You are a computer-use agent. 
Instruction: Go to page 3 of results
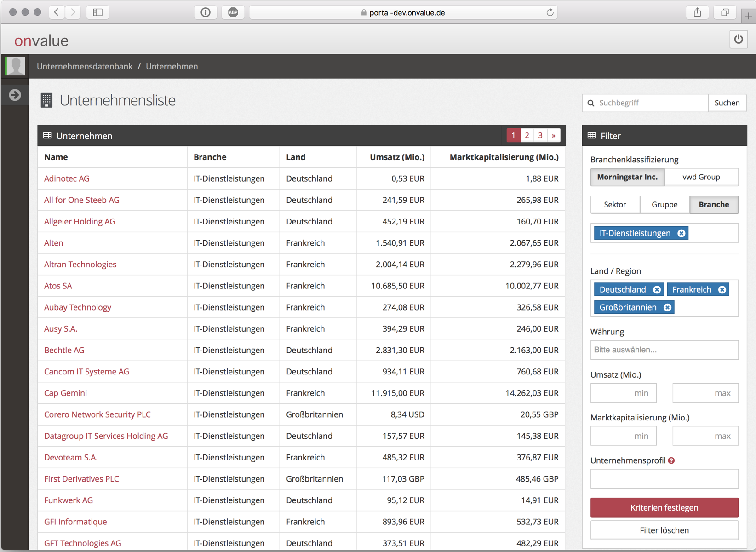pos(540,135)
